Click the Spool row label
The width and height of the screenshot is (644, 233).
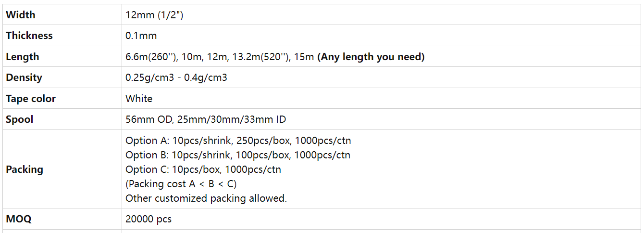(20, 119)
